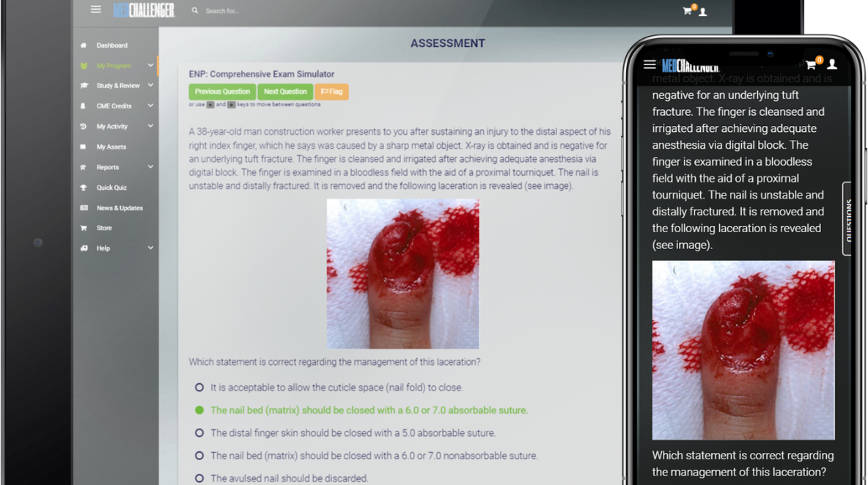
Task: Open the shopping cart on the tablet
Action: point(688,10)
